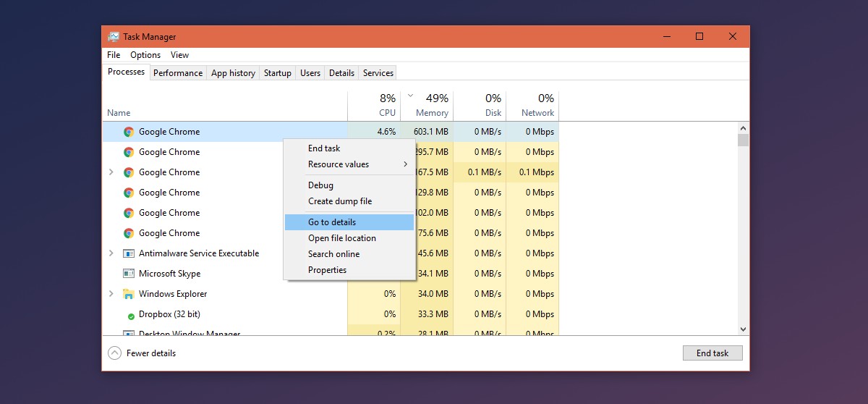Click the Task Manager title bar icon
Image resolution: width=868 pixels, height=404 pixels.
pos(114,37)
